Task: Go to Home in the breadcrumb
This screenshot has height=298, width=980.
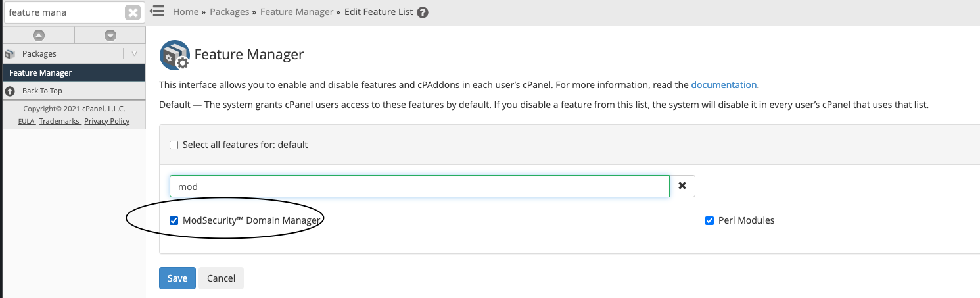Action: (186, 12)
